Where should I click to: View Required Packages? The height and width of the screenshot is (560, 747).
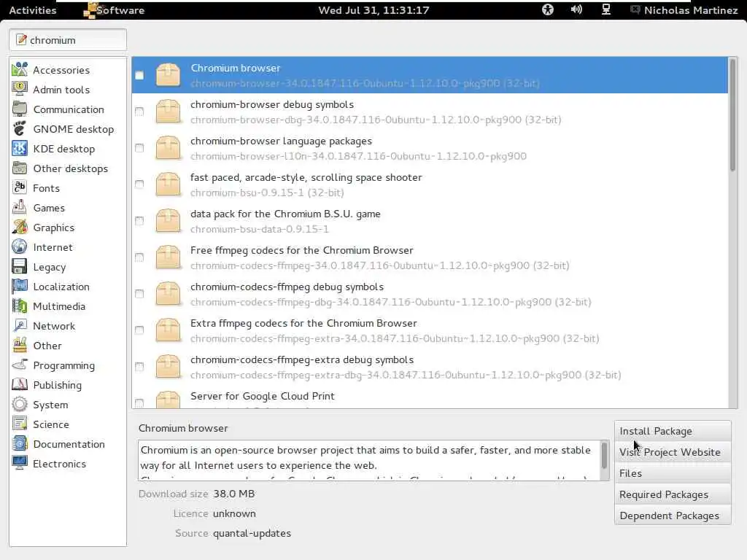[672, 494]
